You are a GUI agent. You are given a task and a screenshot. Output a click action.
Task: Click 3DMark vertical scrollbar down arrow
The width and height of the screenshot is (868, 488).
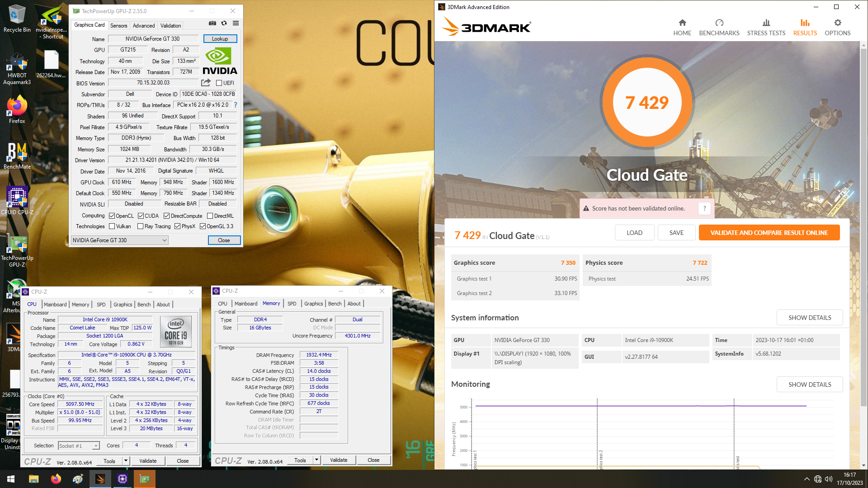[863, 465]
